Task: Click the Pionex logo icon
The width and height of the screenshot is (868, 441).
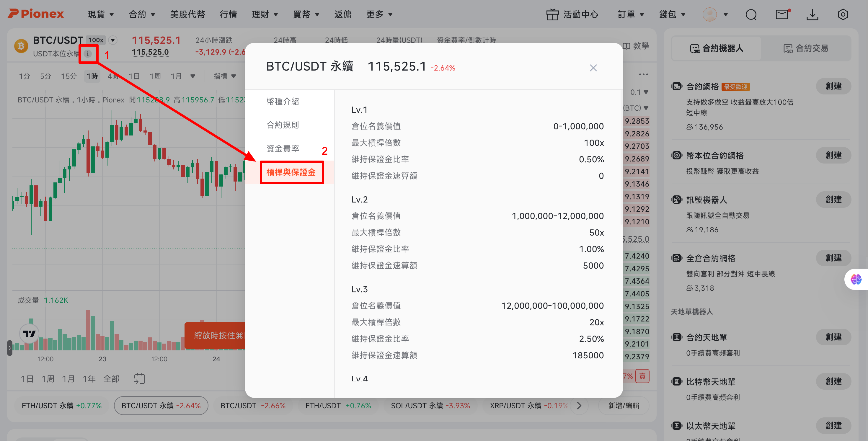Action: coord(14,14)
